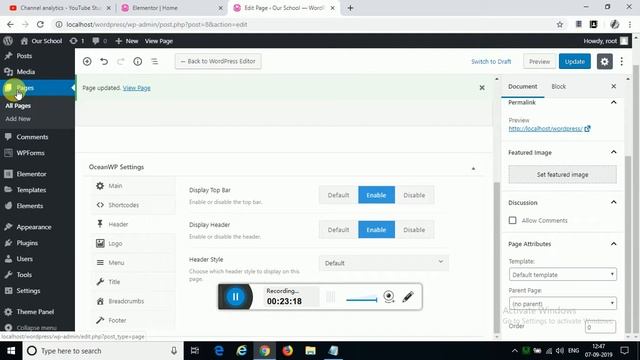Click the pencil annotate icon in recorder

(x=408, y=296)
